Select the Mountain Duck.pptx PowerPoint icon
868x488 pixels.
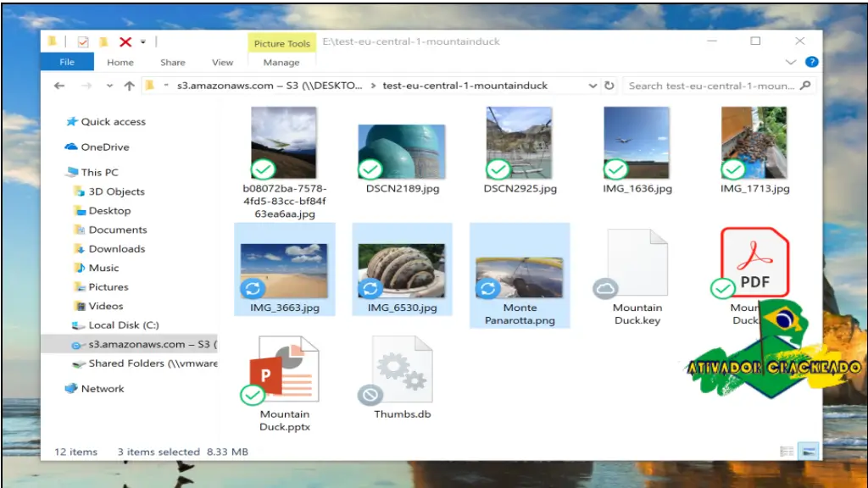(x=284, y=369)
